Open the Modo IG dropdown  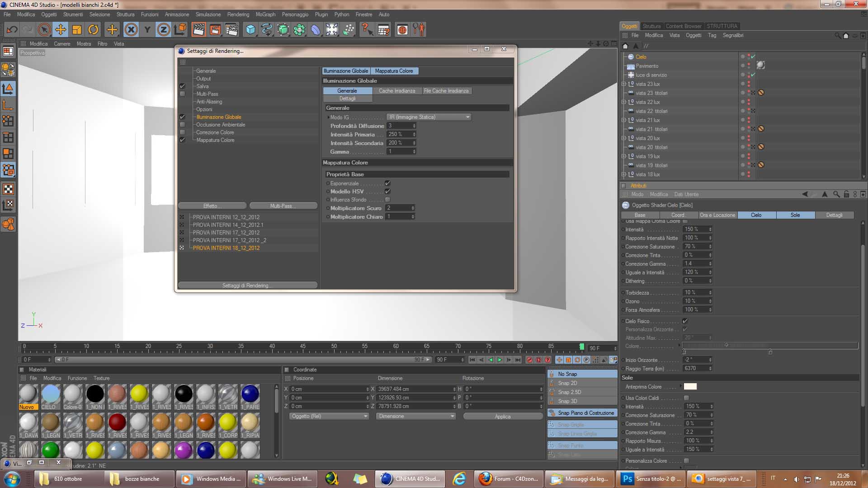click(429, 117)
